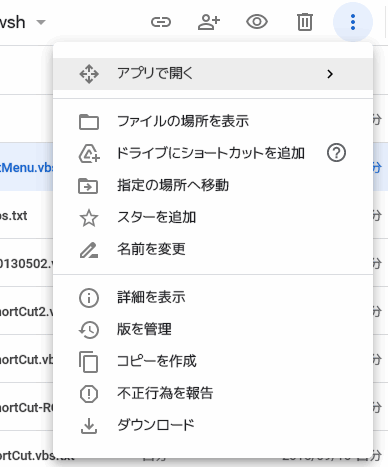Click the star outline icon
The height and width of the screenshot is (467, 388).
pyautogui.click(x=89, y=218)
